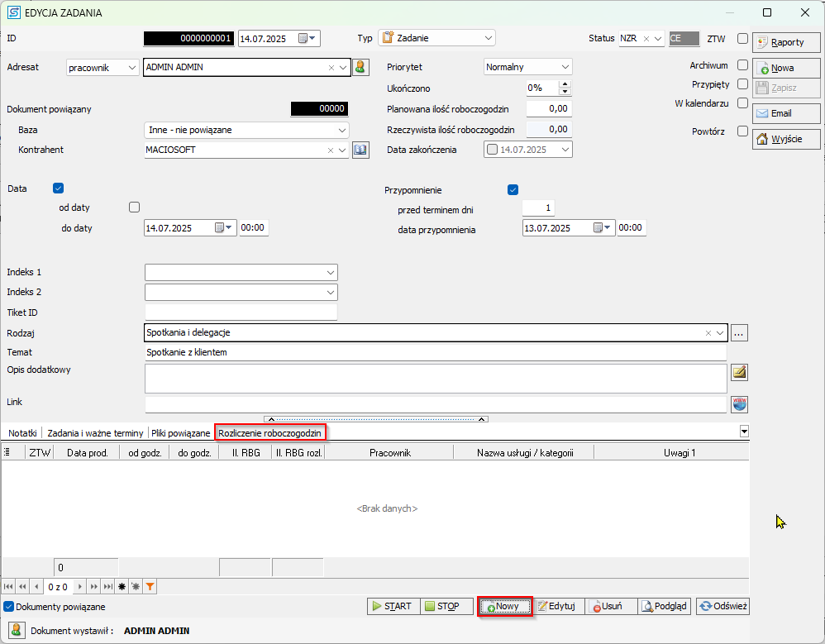The width and height of the screenshot is (825, 644).
Task: Click the Nowy button in bottom toolbar
Action: (x=505, y=606)
